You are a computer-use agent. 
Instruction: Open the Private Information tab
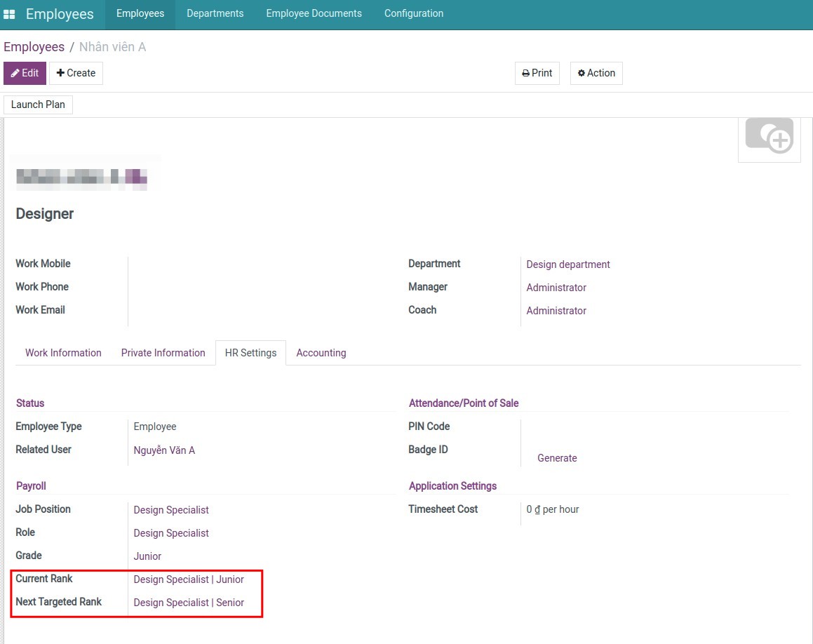click(163, 353)
